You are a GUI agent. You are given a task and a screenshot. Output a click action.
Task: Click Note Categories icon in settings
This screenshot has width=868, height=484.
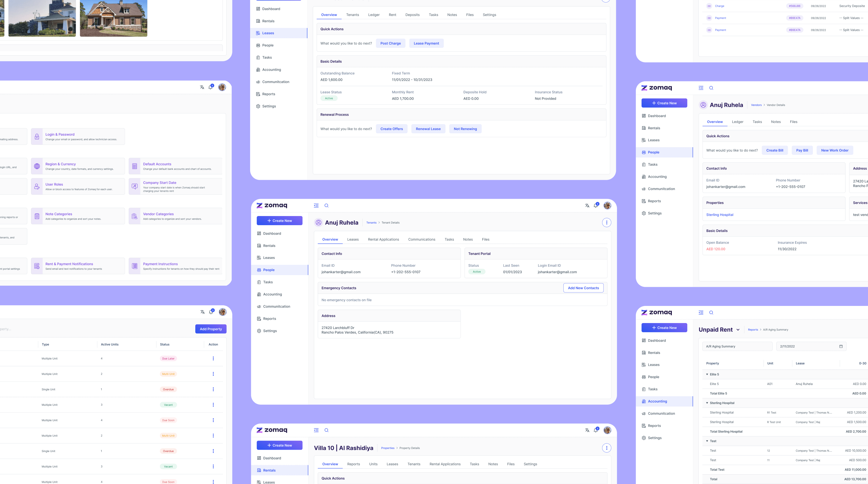pyautogui.click(x=37, y=216)
